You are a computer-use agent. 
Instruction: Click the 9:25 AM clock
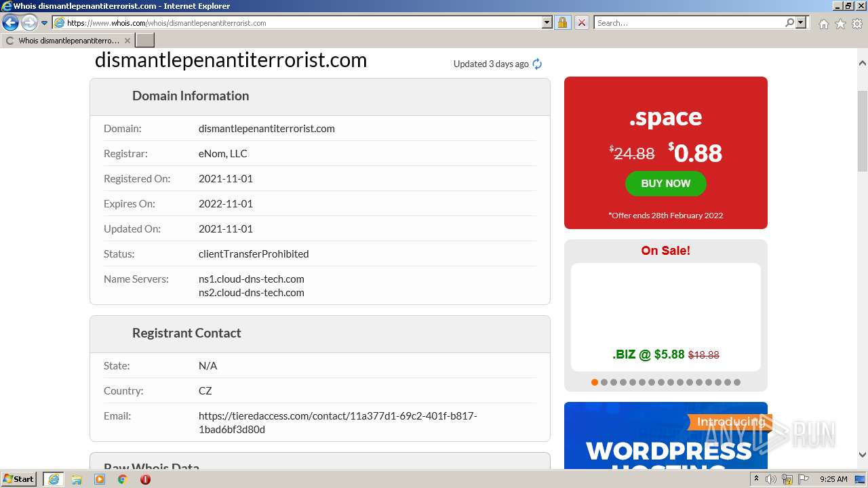(833, 479)
